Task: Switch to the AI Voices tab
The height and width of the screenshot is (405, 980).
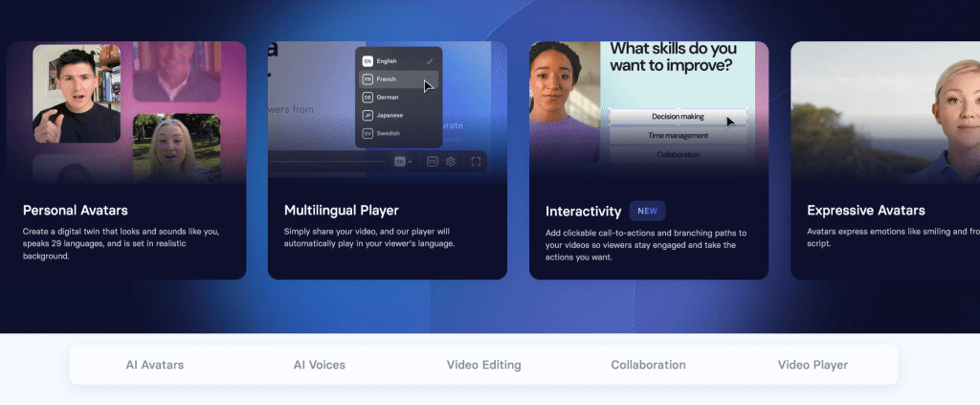Action: point(319,365)
